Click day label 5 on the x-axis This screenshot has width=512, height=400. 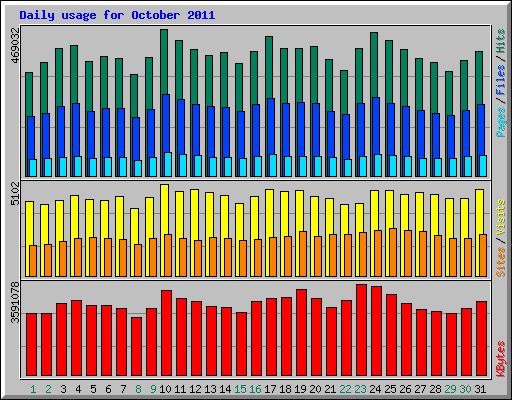click(93, 389)
